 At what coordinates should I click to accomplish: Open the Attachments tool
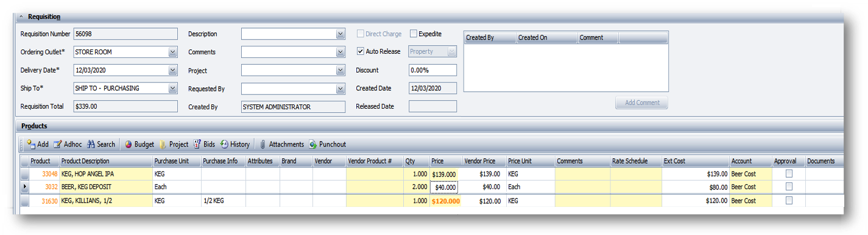point(281,144)
